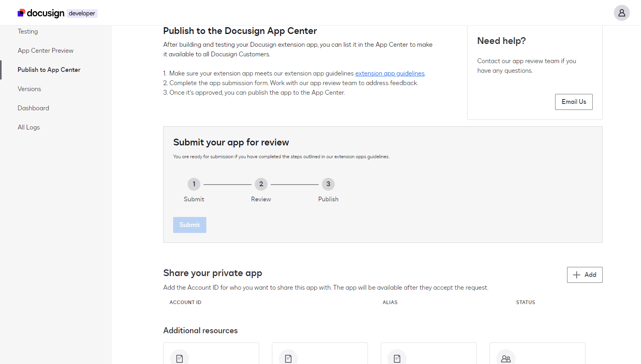This screenshot has width=641, height=364.
Task: Click the blue Submit button
Action: [x=190, y=225]
